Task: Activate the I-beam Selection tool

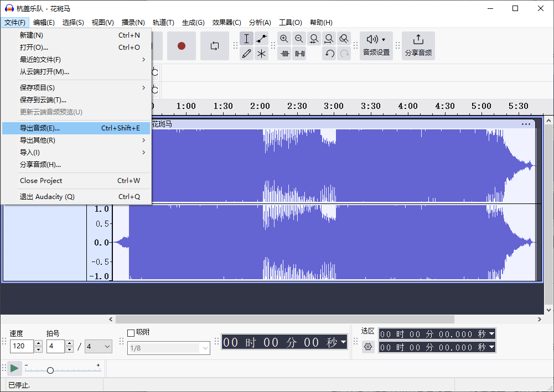Action: pyautogui.click(x=247, y=39)
